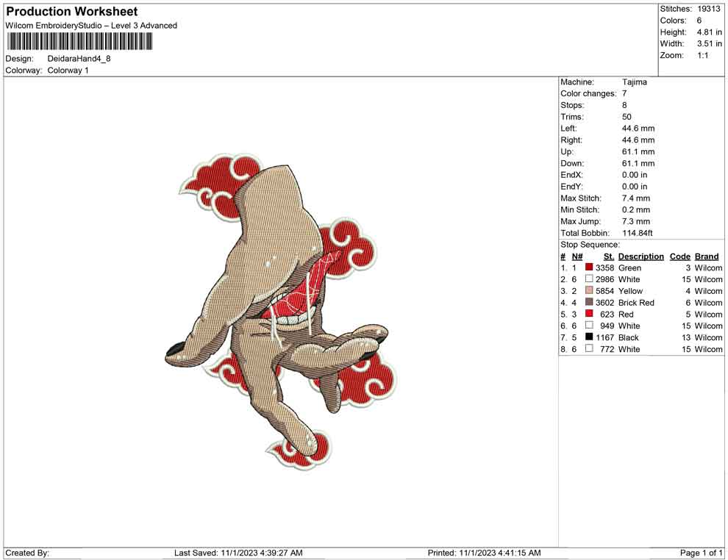Click the 'Last Saved: 11/1/2023 4:39:27 AM' text
Screen dimensions: 728x560
(x=238, y=553)
